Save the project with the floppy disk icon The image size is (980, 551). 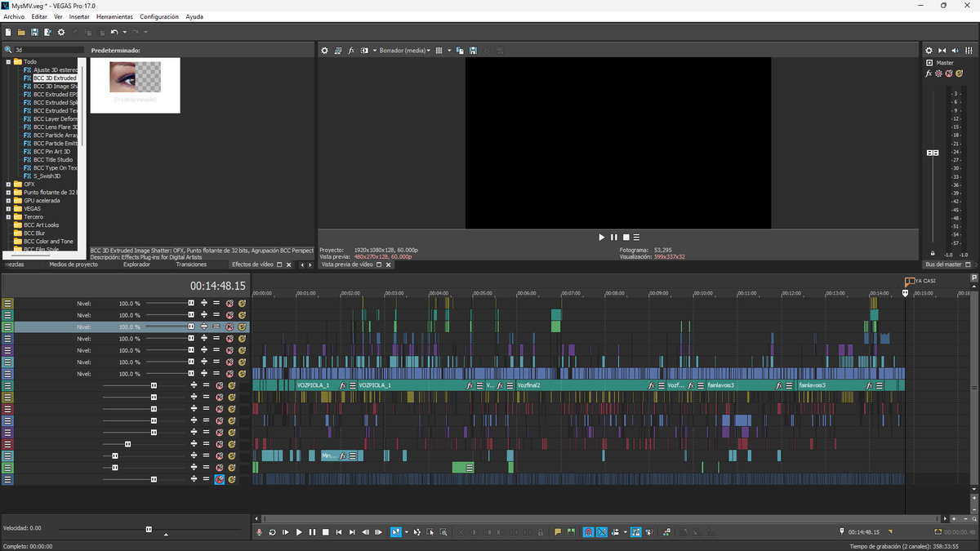click(35, 32)
